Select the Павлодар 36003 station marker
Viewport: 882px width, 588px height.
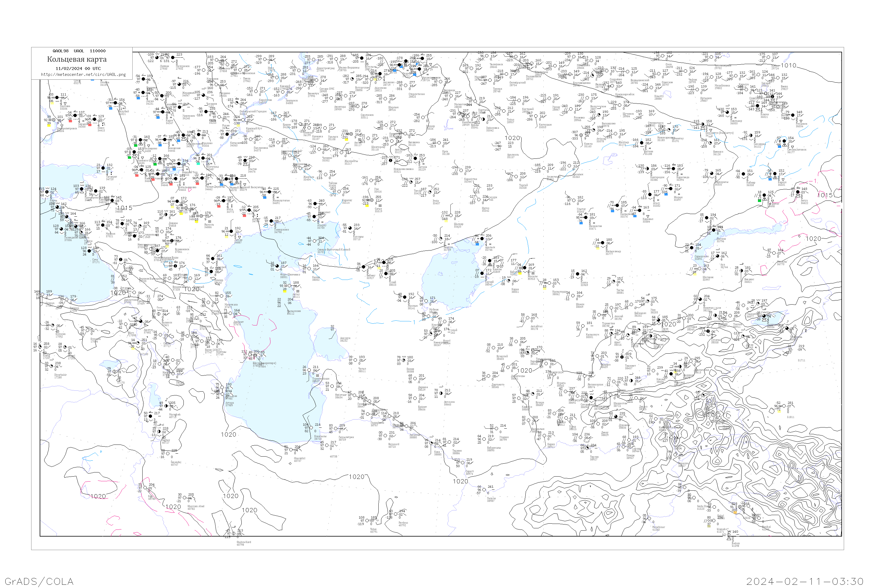click(727, 113)
